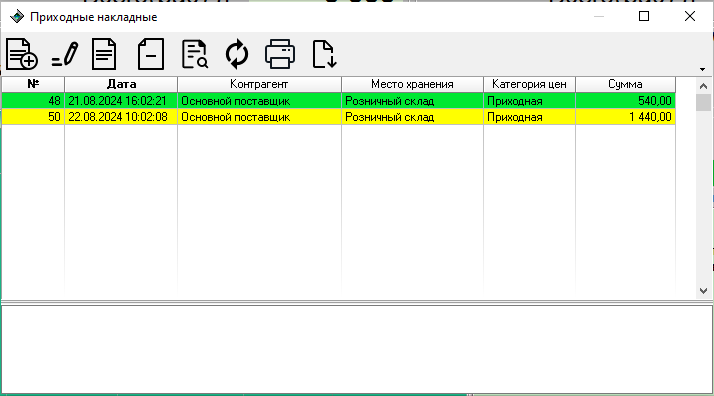Select invoice number 48 cell
This screenshot has width=714, height=396.
pos(33,101)
